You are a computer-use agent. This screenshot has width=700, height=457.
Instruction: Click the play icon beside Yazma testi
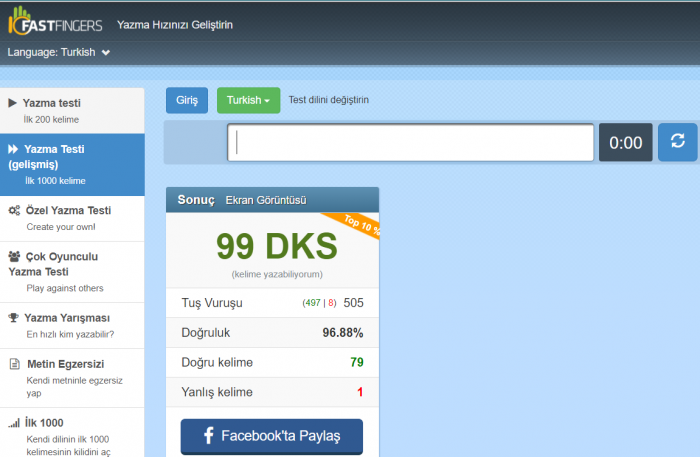pyautogui.click(x=12, y=103)
